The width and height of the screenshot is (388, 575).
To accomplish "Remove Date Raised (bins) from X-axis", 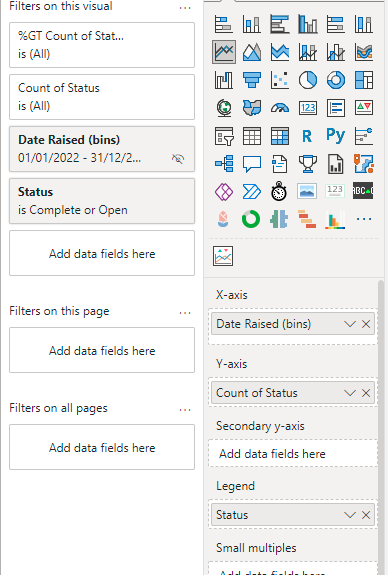I will [366, 324].
